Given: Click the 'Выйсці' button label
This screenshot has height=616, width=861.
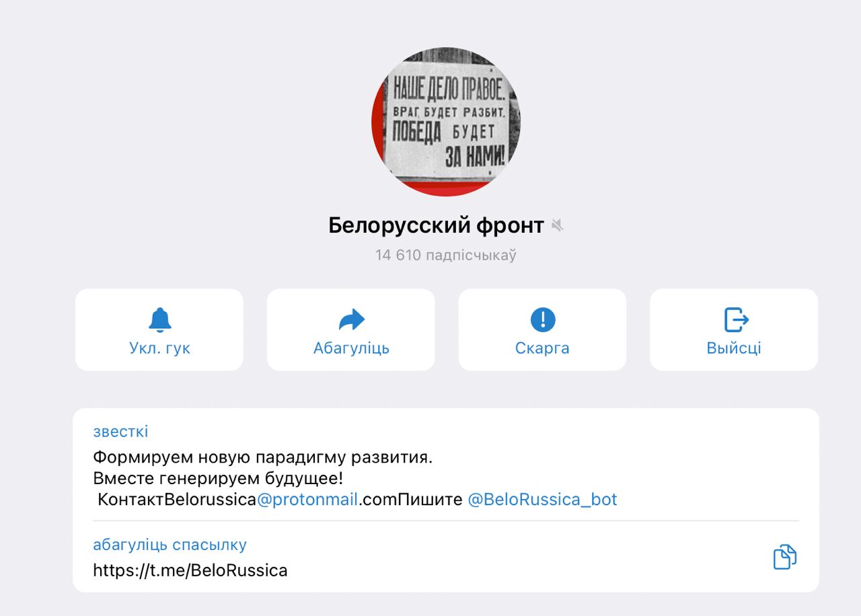Looking at the screenshot, I should pyautogui.click(x=734, y=348).
